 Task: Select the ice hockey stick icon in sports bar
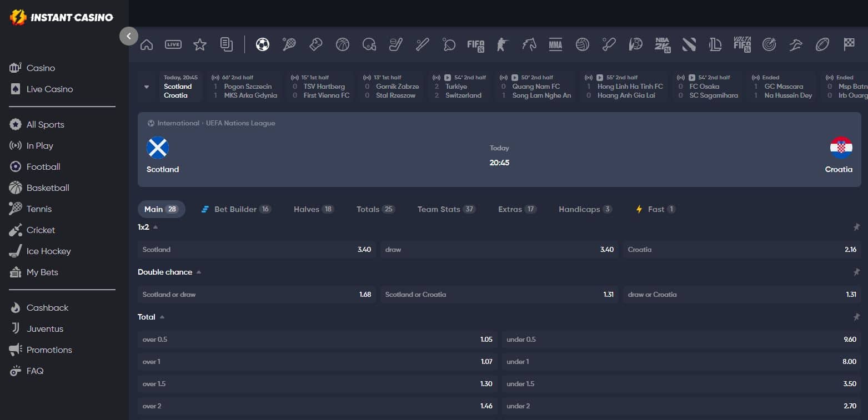click(396, 44)
